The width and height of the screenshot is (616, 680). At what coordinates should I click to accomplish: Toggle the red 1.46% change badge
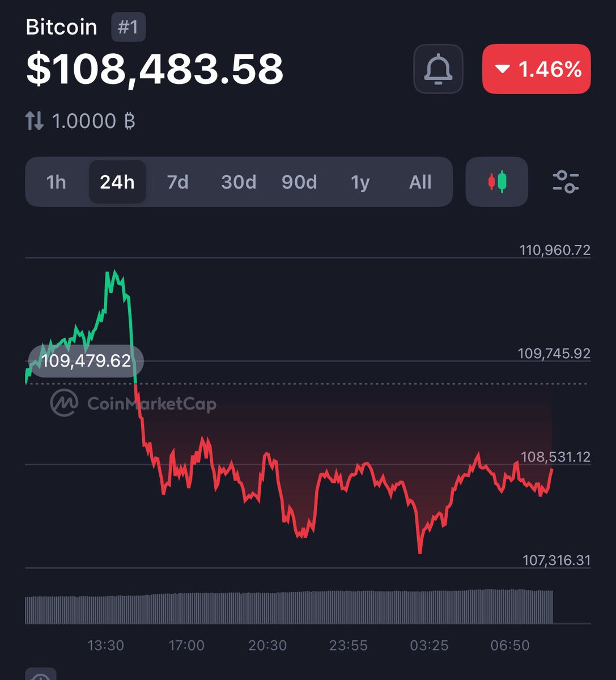(536, 69)
